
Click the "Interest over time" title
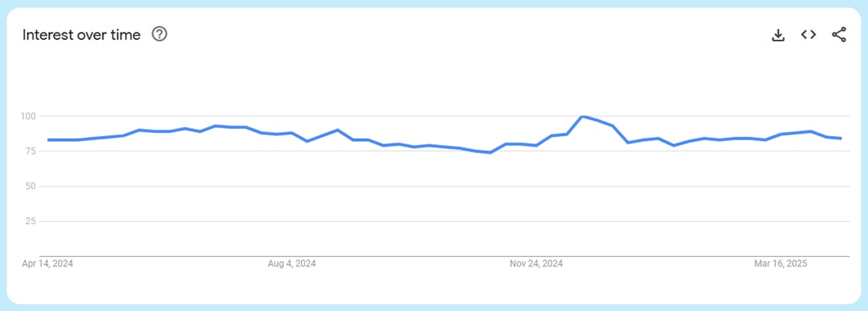pyautogui.click(x=82, y=35)
